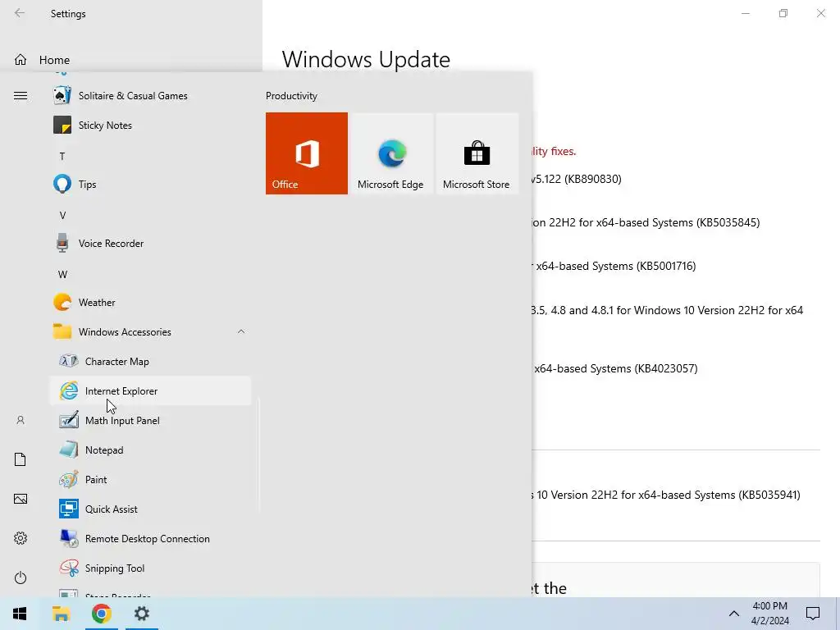Launch Sticky Notes from app list
Image resolution: width=840 pixels, height=630 pixels.
click(150, 126)
